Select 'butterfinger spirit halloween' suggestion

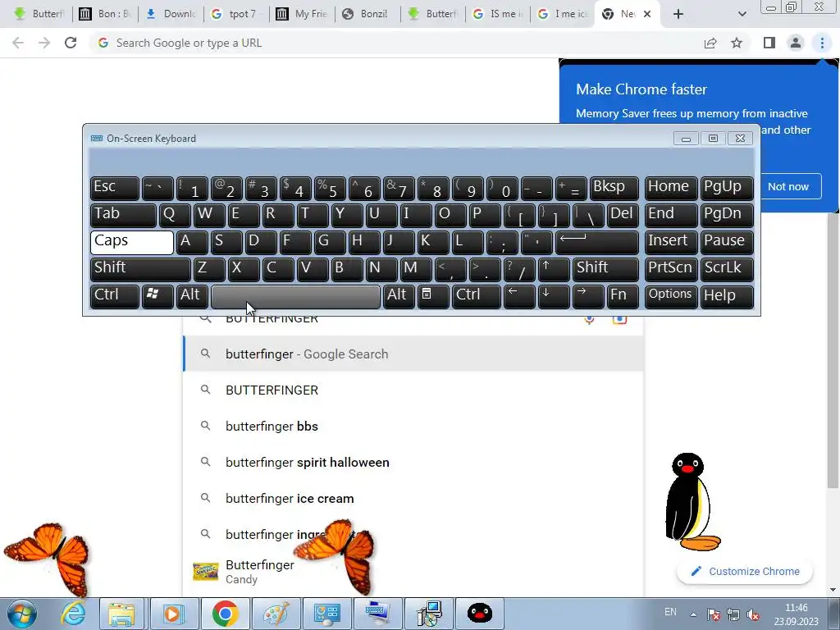[413, 462]
